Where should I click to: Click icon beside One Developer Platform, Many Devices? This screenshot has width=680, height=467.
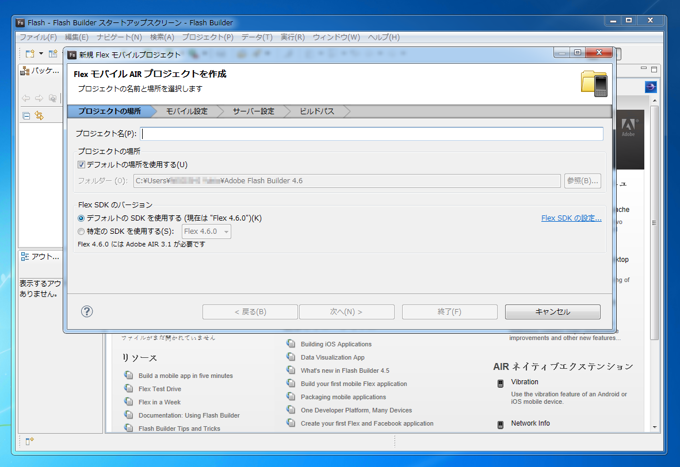(x=291, y=410)
